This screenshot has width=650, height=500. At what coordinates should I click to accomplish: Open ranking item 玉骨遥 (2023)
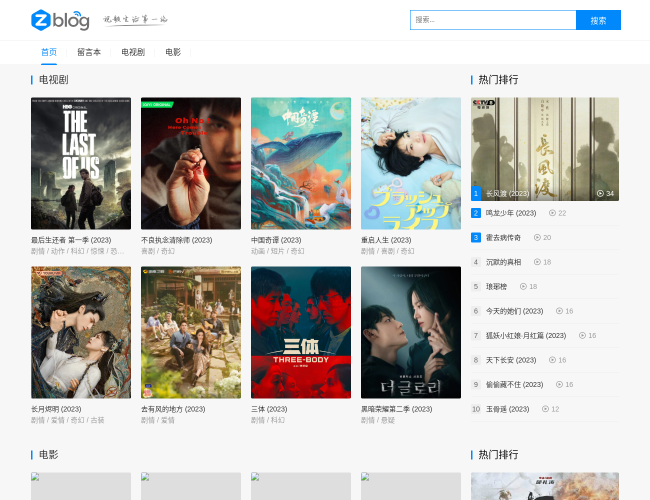point(507,409)
